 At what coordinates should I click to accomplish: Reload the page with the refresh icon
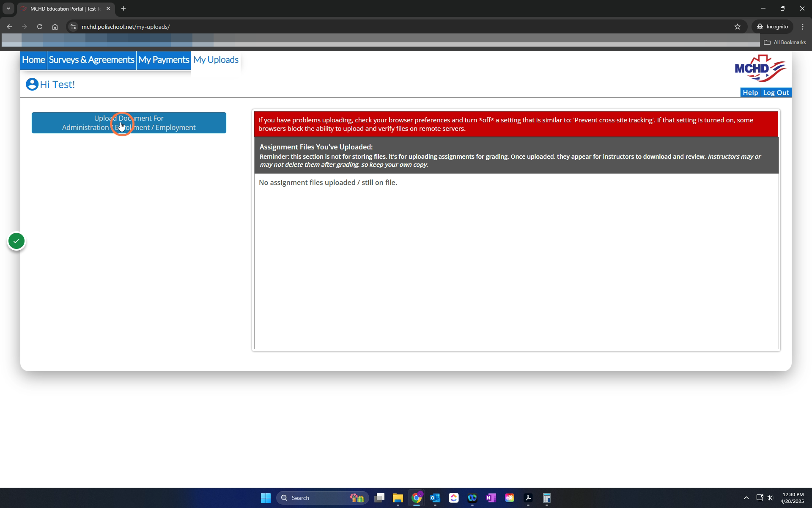[40, 27]
